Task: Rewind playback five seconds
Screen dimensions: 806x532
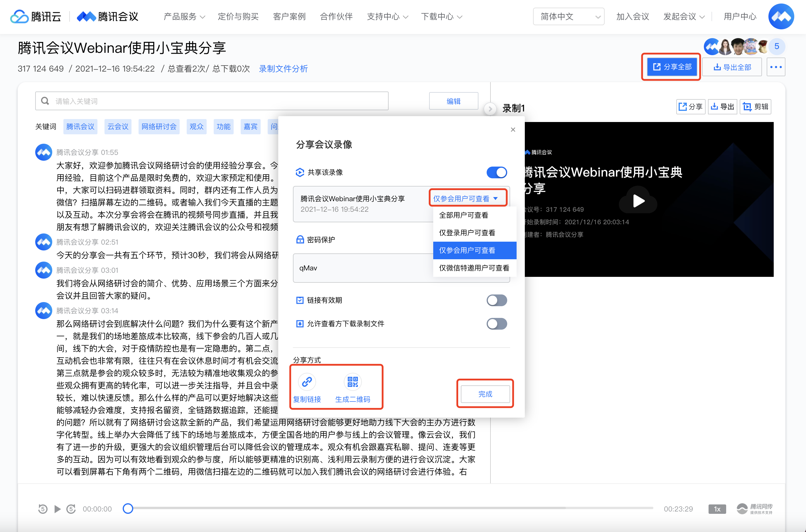Action: pos(43,509)
